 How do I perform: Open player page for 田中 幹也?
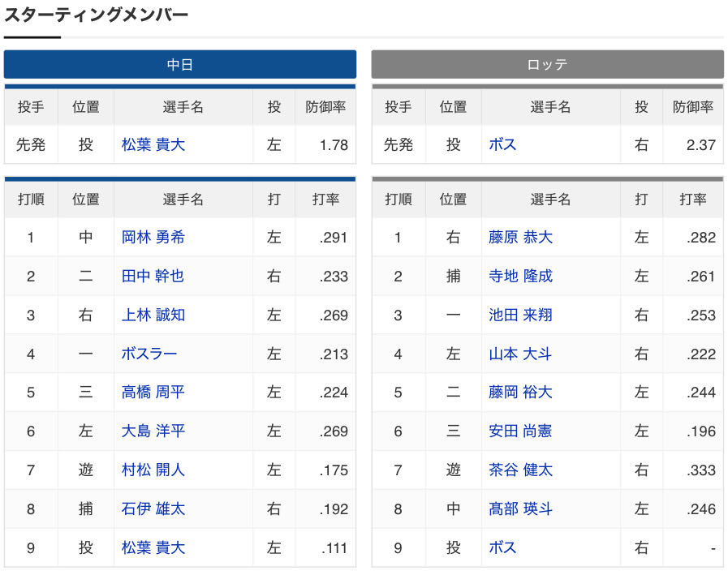[153, 276]
